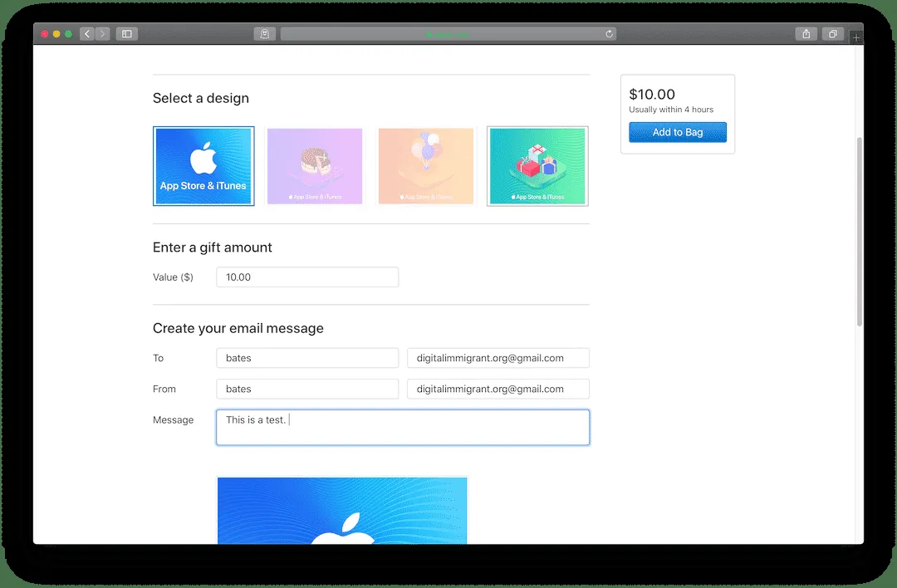Toggle the Safari sidebar icon
This screenshot has width=897, height=588.
127,34
